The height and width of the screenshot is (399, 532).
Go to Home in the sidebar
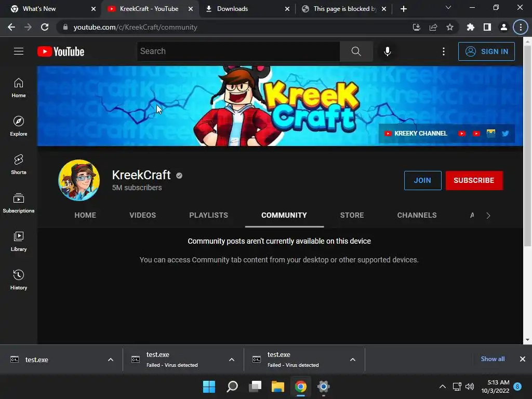[x=19, y=88]
